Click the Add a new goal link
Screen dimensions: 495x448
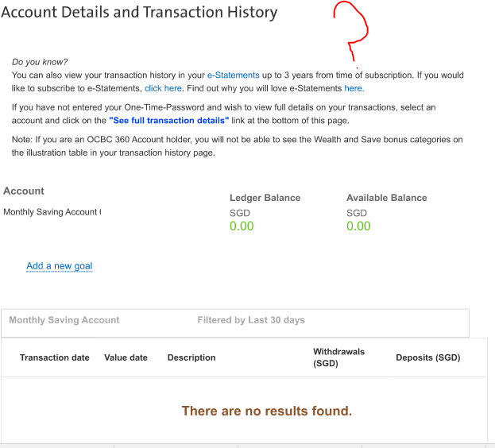pos(60,266)
